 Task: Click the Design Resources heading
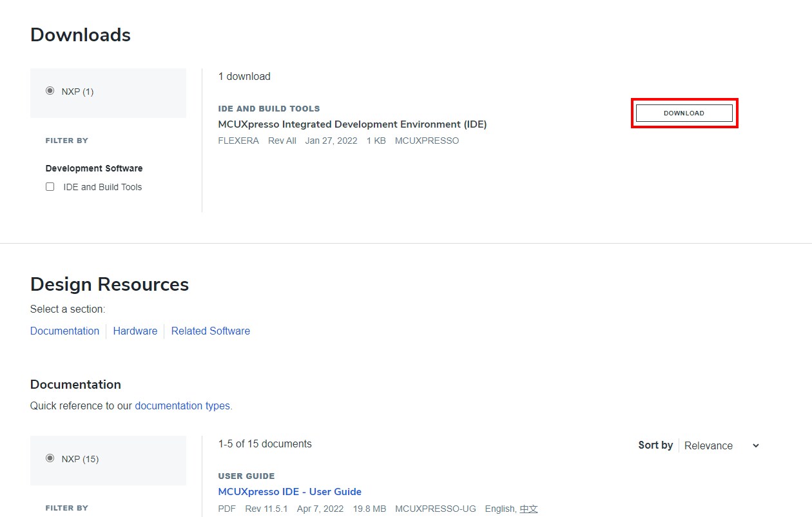110,284
